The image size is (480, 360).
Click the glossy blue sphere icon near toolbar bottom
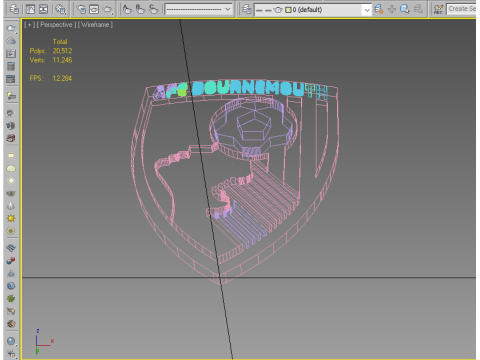(11, 341)
